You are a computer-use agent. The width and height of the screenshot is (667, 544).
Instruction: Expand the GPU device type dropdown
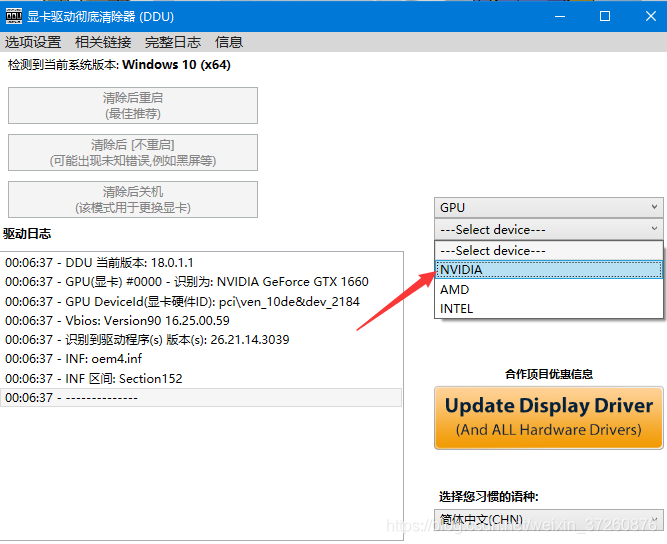pos(549,207)
